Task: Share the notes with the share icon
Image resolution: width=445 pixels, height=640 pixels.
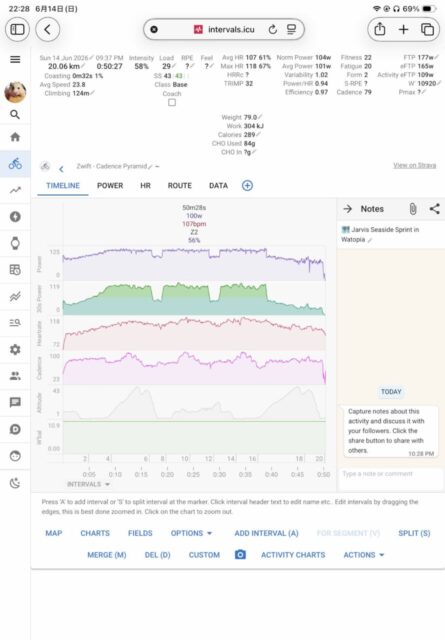Action: 435,209
